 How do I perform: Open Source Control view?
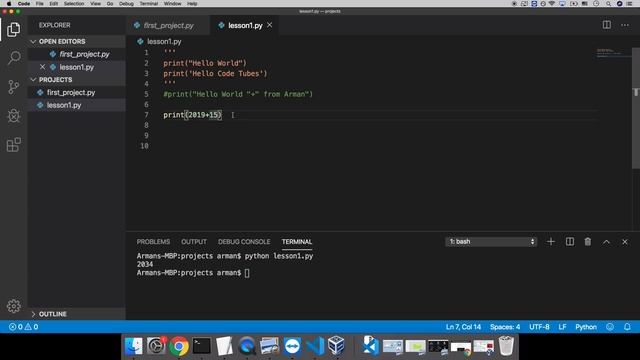13,87
